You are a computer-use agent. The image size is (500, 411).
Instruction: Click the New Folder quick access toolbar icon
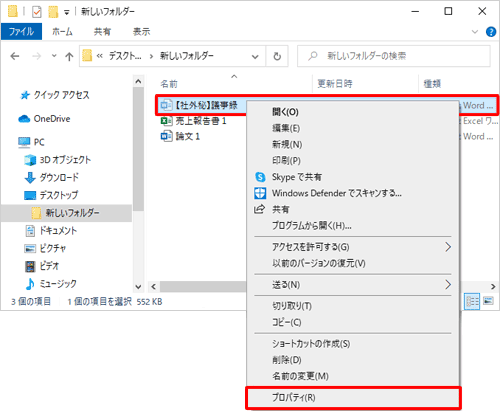coord(53,12)
